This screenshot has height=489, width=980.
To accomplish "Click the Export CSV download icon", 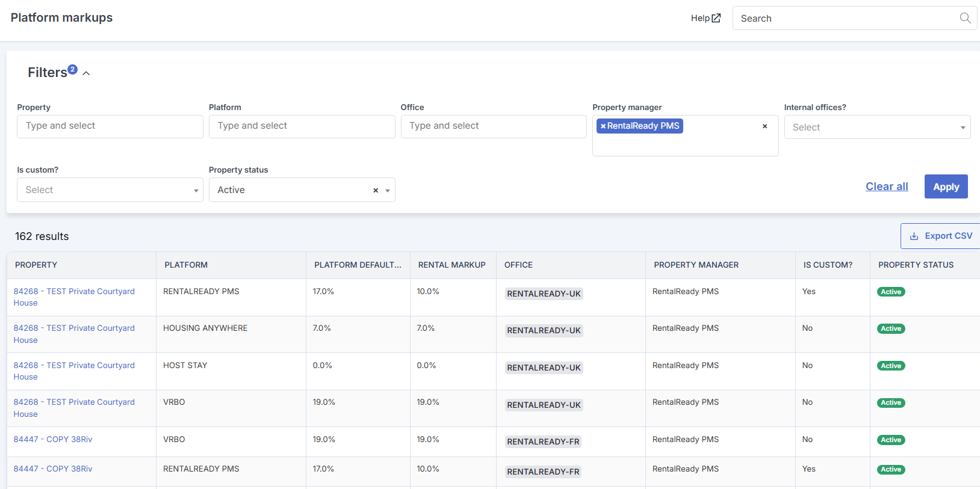I will [914, 236].
